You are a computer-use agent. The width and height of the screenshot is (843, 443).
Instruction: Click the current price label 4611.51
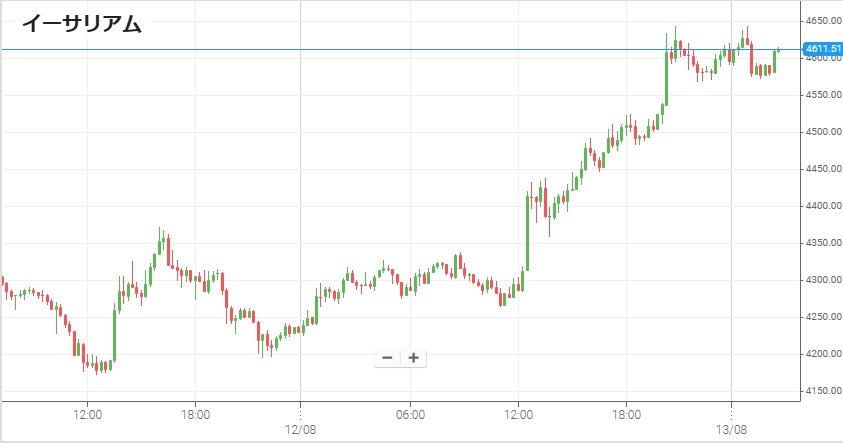823,49
